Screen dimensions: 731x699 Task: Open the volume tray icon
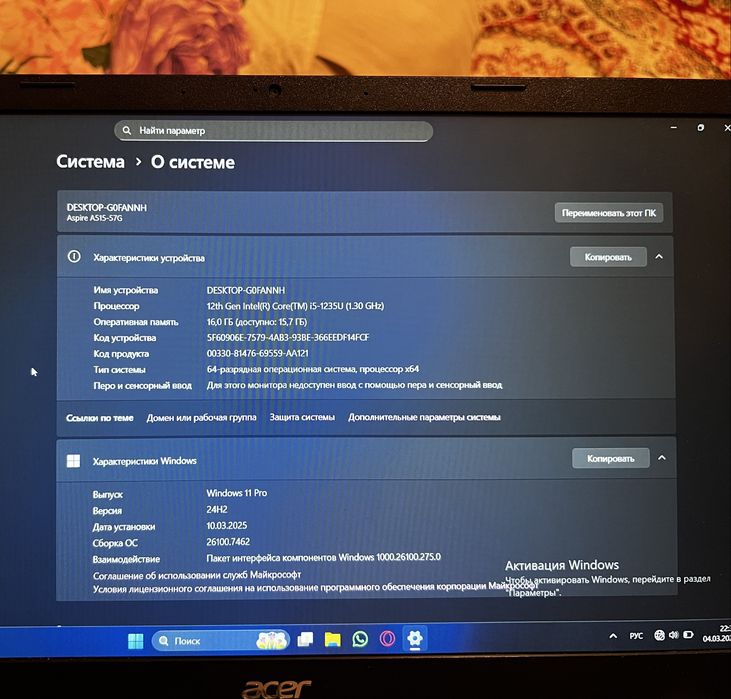(x=674, y=635)
